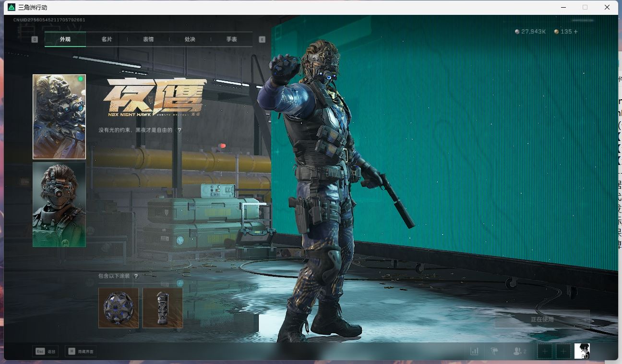Open help icon next to 包含以下涂装
Viewport: 622px width, 364px height.
pyautogui.click(x=136, y=276)
